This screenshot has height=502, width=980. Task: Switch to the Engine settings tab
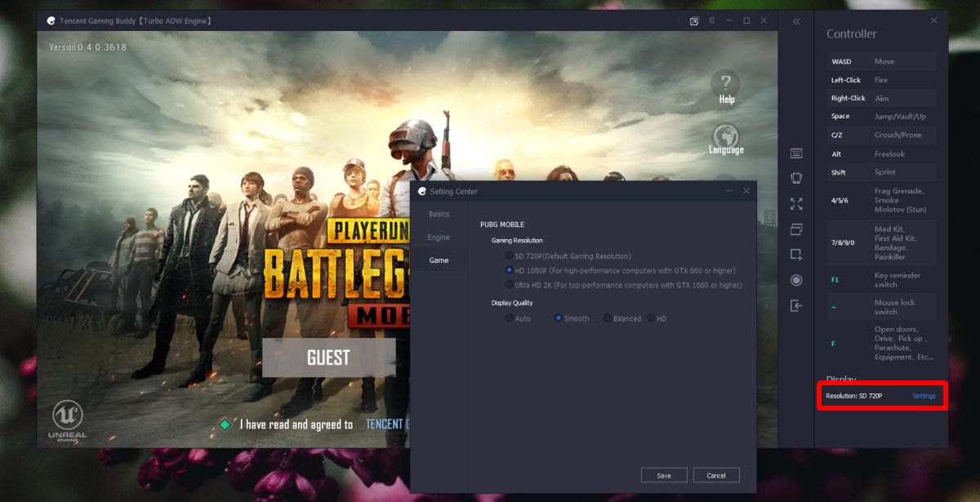[439, 237]
